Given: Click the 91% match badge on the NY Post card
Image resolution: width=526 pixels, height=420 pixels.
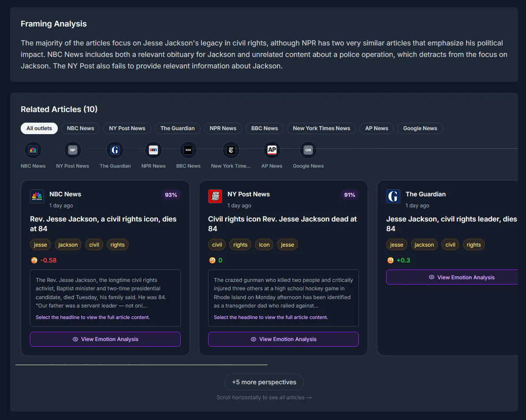Looking at the screenshot, I should [350, 195].
